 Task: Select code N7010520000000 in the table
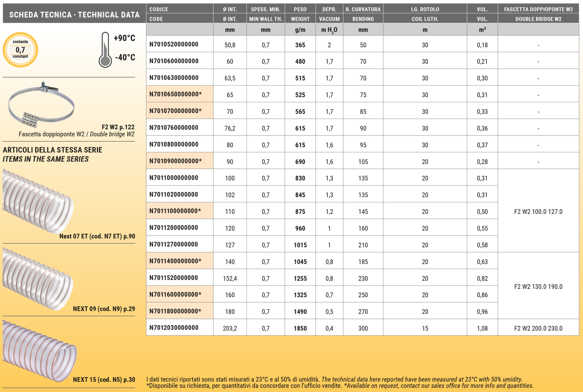coord(174,44)
